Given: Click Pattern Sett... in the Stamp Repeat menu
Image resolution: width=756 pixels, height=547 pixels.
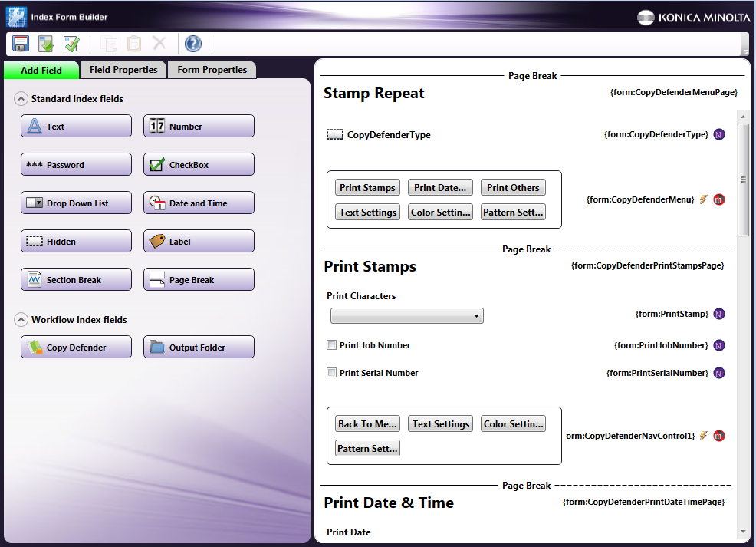Looking at the screenshot, I should [513, 213].
